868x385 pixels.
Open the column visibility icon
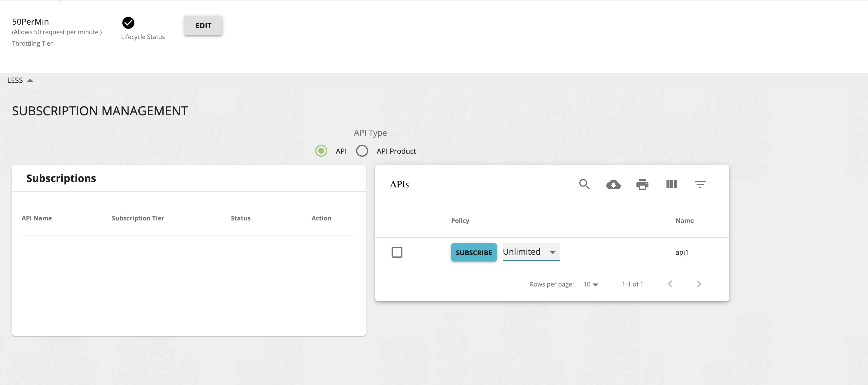671,184
